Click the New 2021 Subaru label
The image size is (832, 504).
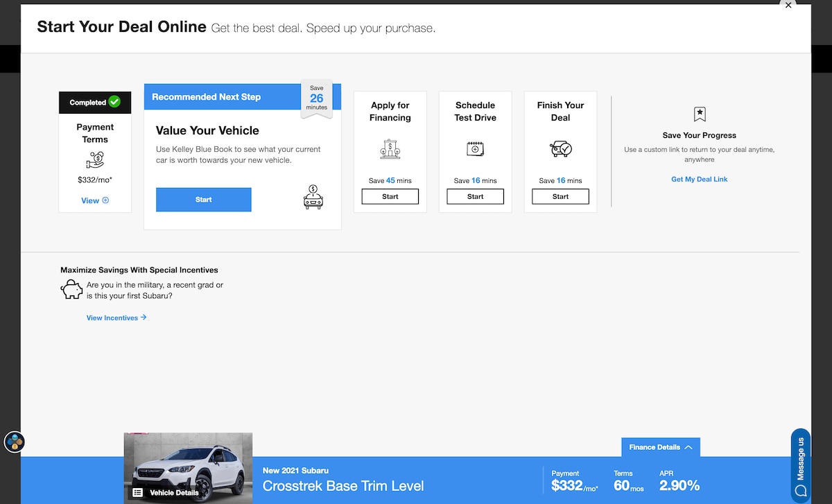295,471
